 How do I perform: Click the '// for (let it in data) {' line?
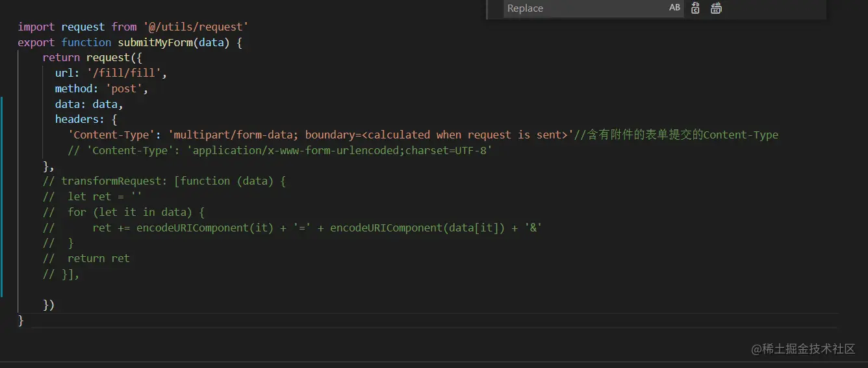coord(123,212)
